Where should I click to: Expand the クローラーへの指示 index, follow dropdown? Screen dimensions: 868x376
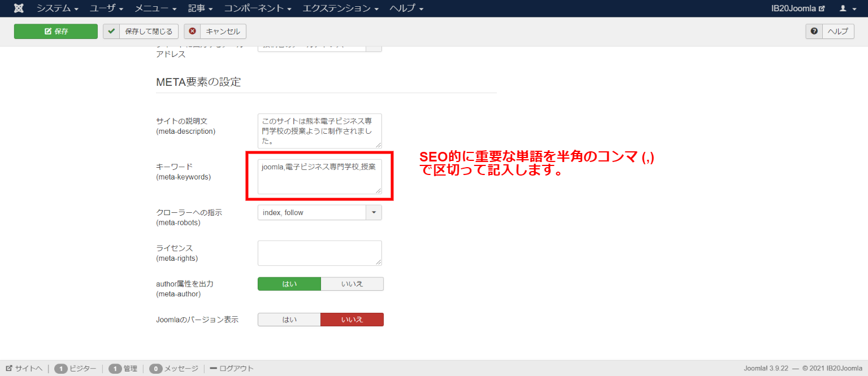coord(319,212)
